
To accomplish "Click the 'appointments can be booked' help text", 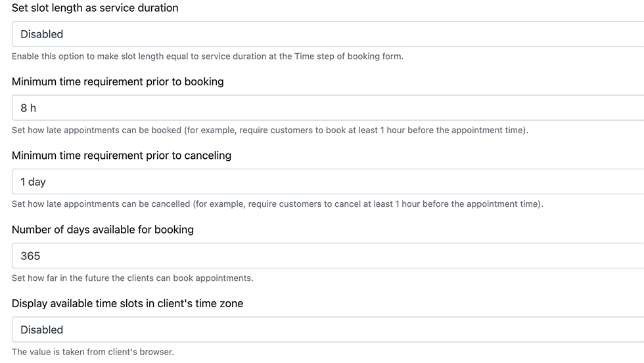I will click(269, 130).
